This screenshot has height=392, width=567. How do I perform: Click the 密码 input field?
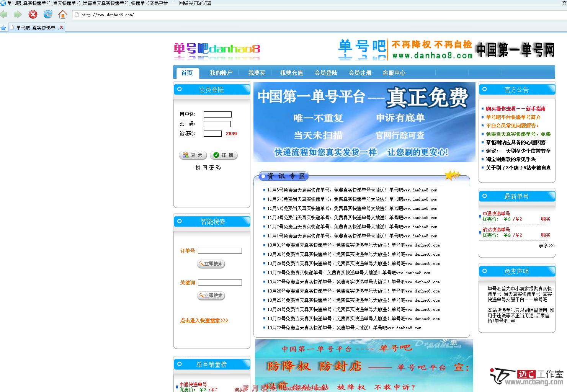coord(217,124)
